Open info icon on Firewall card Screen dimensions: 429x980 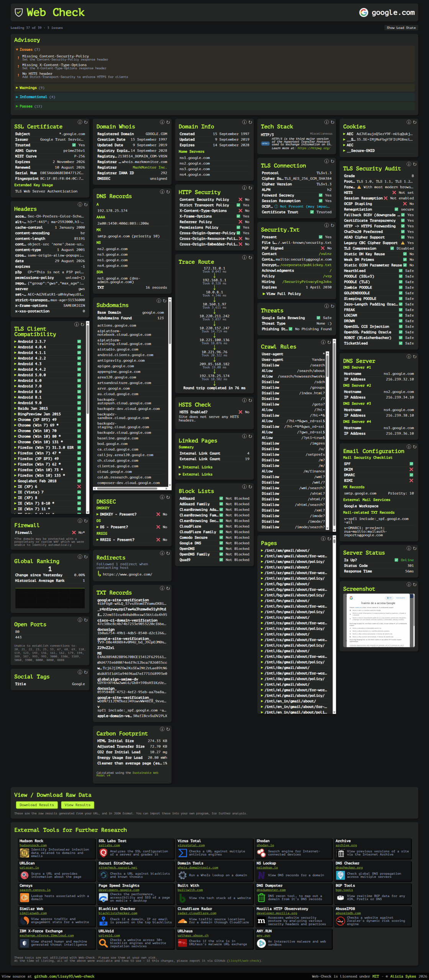tap(80, 521)
